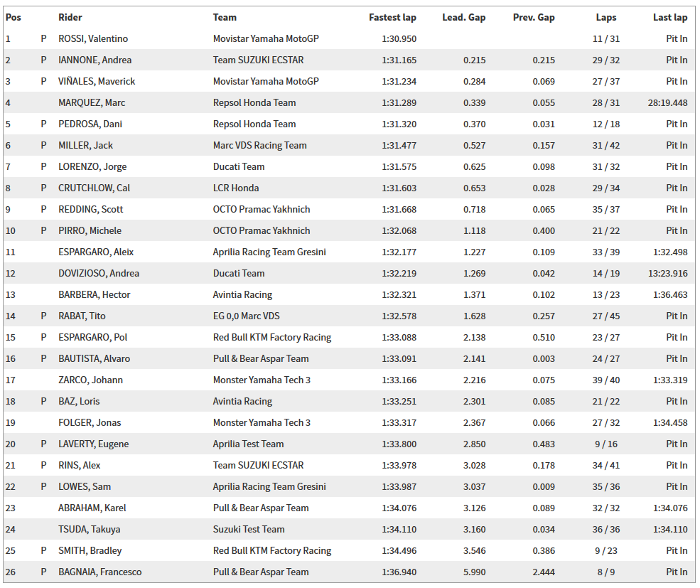Click the Rider column header
The width and height of the screenshot is (700, 588).
(70, 17)
